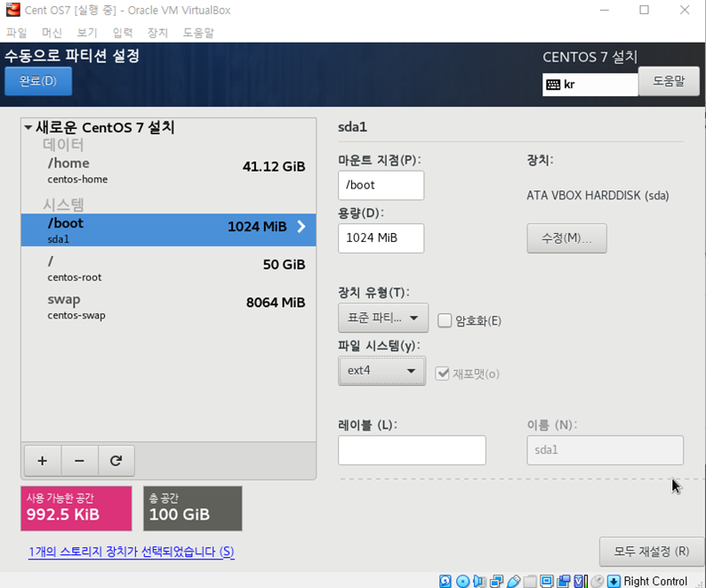Click the 용량 1024 MiB input field
The height and width of the screenshot is (588, 706).
tap(381, 238)
